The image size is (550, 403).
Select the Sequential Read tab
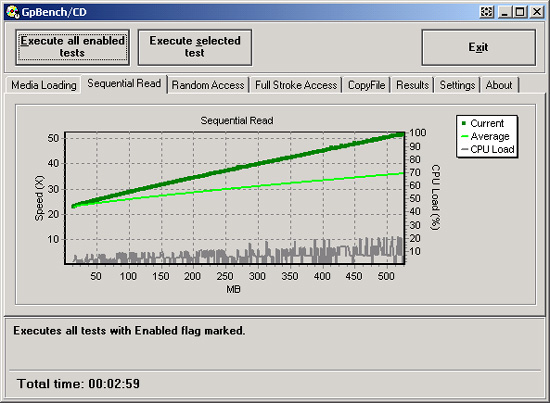coord(124,83)
